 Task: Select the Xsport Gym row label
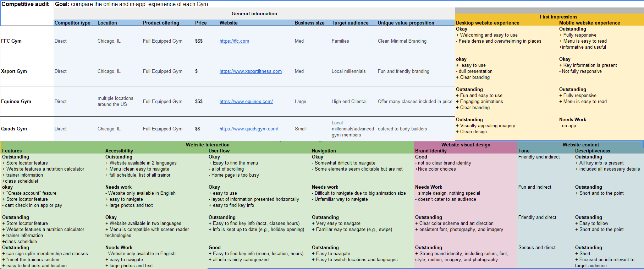point(14,71)
